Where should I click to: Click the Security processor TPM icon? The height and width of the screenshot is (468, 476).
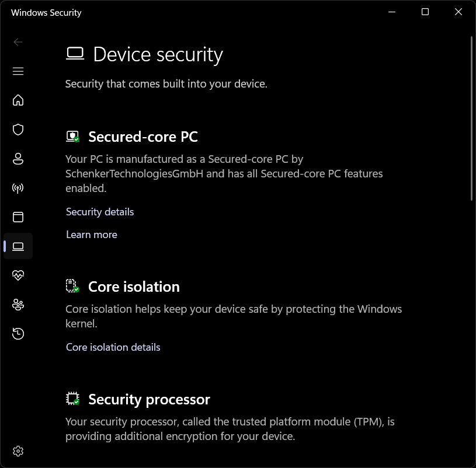click(x=72, y=399)
